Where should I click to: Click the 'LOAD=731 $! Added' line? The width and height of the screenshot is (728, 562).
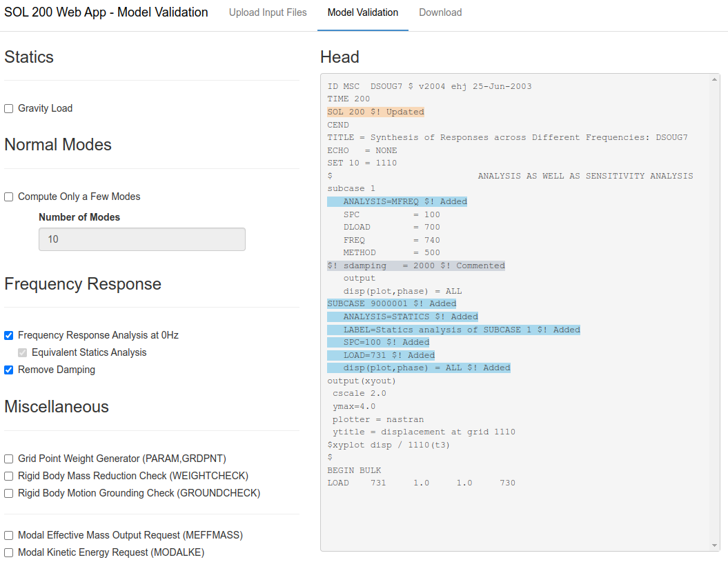(381, 355)
